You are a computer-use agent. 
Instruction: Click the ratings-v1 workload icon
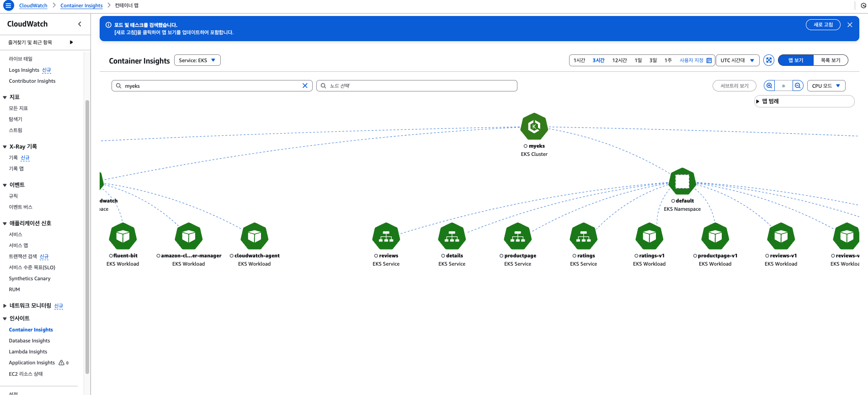coord(649,236)
